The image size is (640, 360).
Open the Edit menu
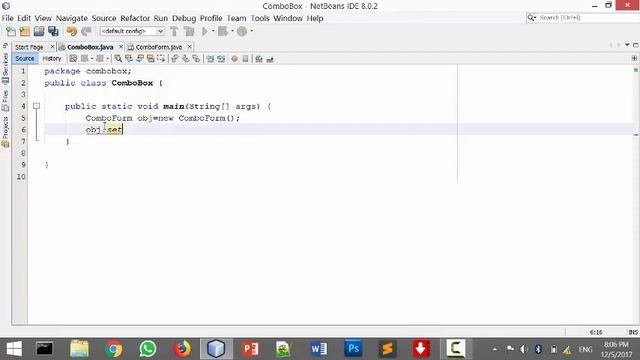coord(24,18)
